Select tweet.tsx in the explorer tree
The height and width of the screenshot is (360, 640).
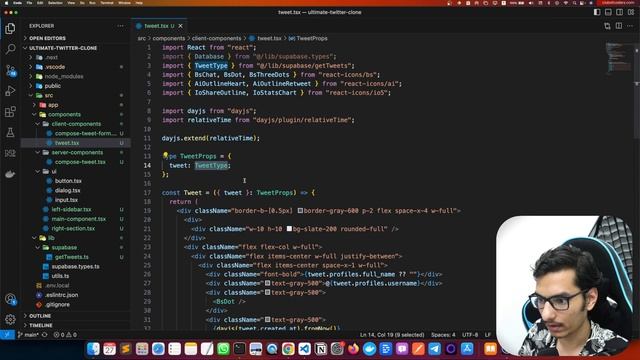tap(76, 143)
